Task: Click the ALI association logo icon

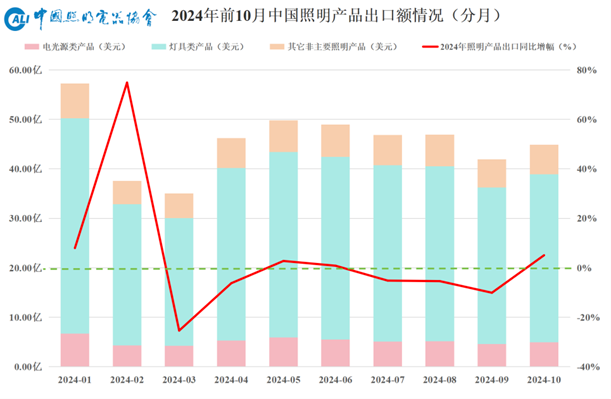Action: (16, 19)
